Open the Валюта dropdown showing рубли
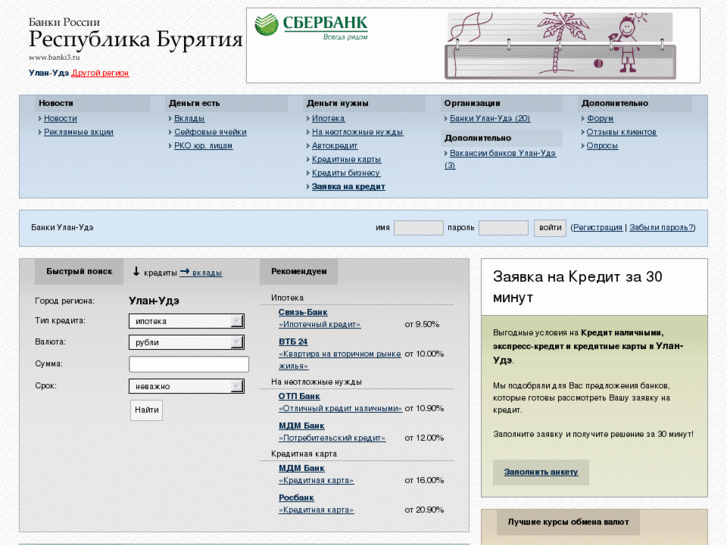 [x=186, y=342]
